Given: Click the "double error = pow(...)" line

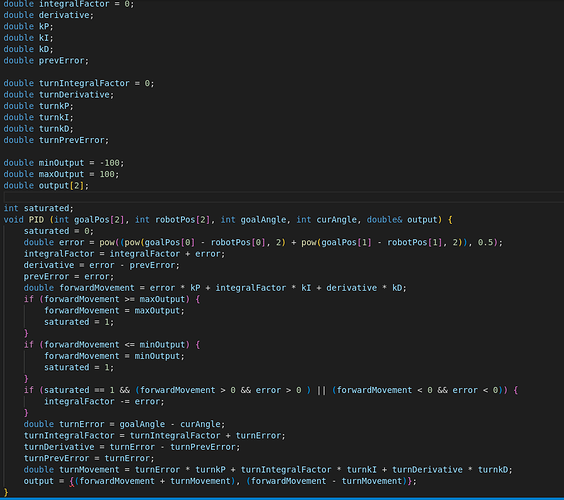Looking at the screenshot, I should [x=263, y=242].
